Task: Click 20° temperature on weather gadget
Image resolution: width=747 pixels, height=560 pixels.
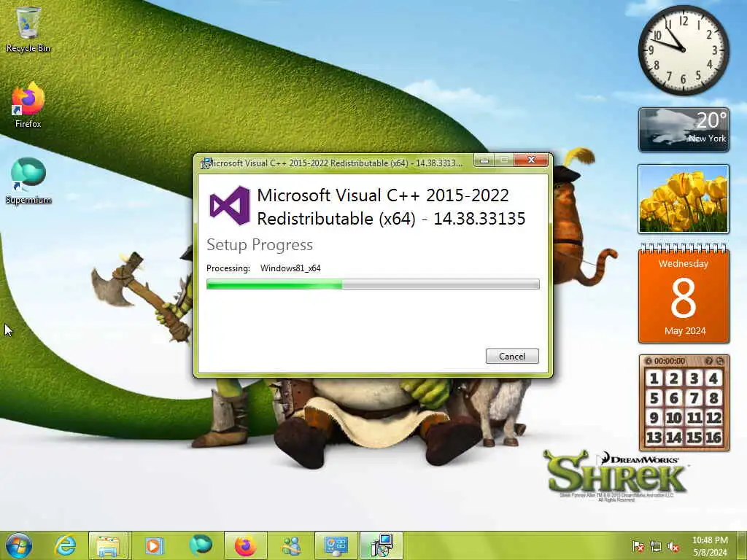Action: 712,120
